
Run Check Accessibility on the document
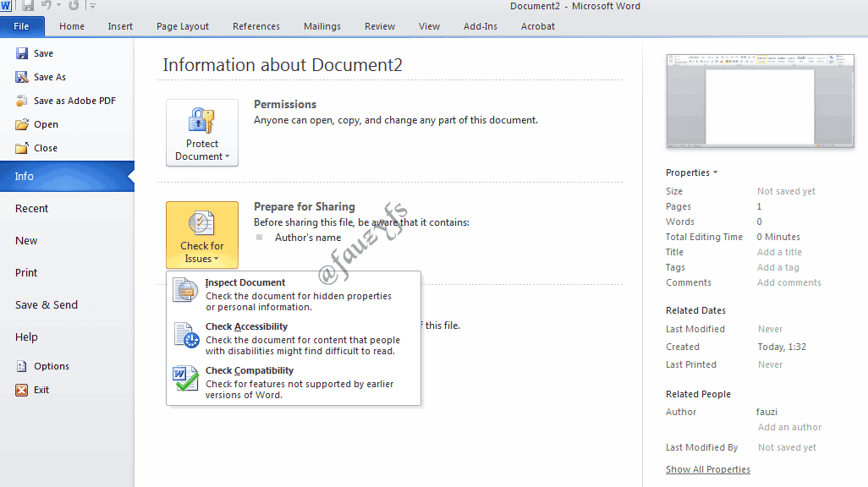pos(246,326)
